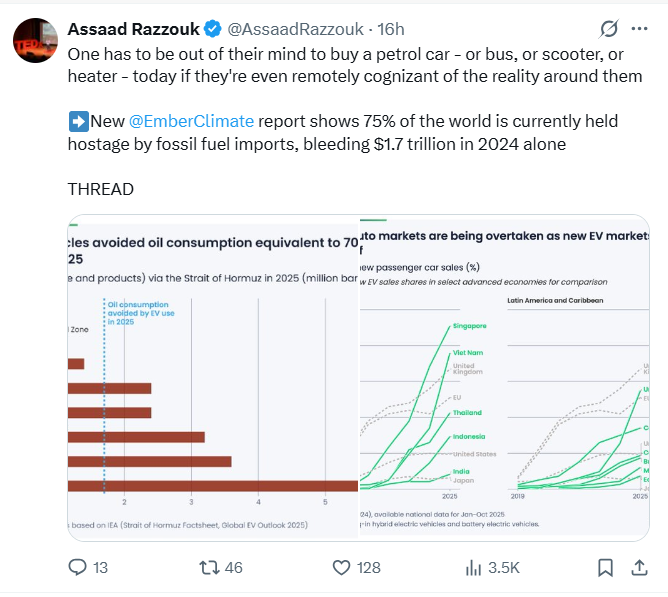View post analytics via bar chart icon
The image size is (668, 597).
click(475, 567)
